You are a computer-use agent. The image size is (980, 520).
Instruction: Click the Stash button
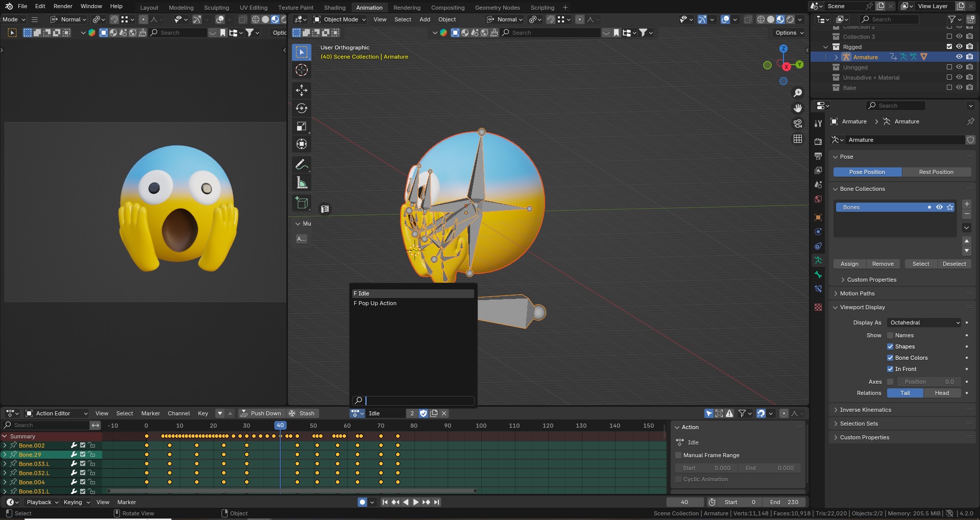coord(302,413)
